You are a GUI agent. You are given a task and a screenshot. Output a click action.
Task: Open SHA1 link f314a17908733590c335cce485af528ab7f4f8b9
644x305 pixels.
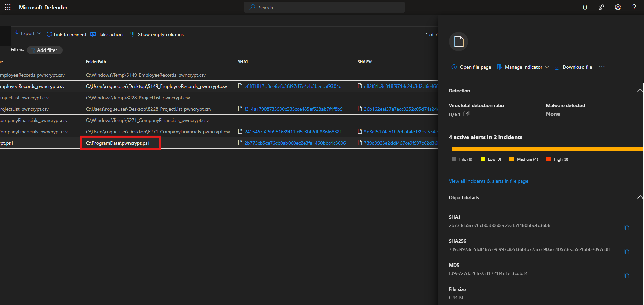tap(293, 109)
